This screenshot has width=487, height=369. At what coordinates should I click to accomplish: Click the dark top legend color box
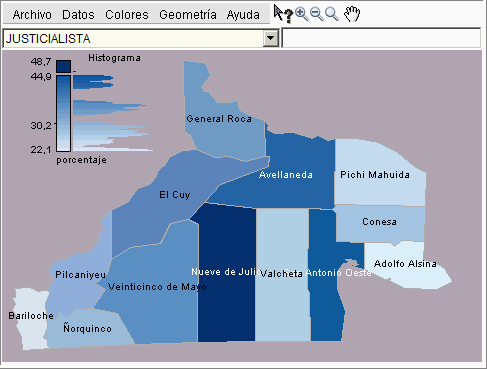tap(63, 66)
